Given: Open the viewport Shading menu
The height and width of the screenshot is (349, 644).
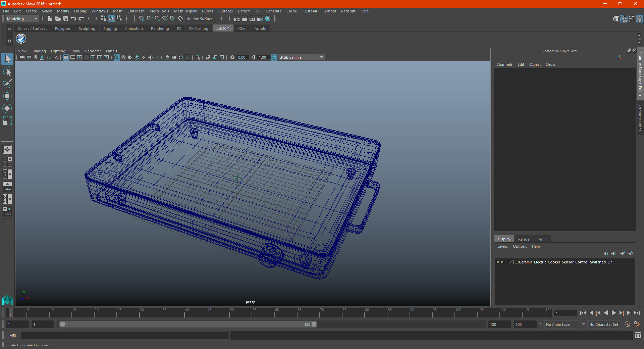Looking at the screenshot, I should [39, 51].
